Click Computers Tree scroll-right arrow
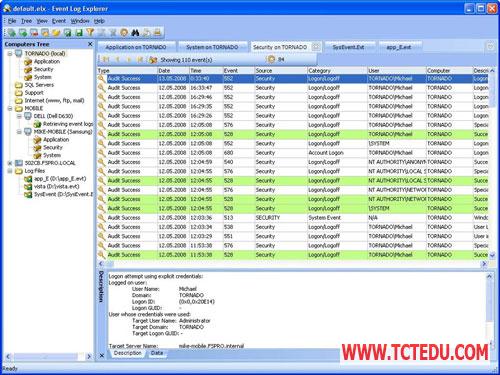500x375 pixels. (89, 356)
